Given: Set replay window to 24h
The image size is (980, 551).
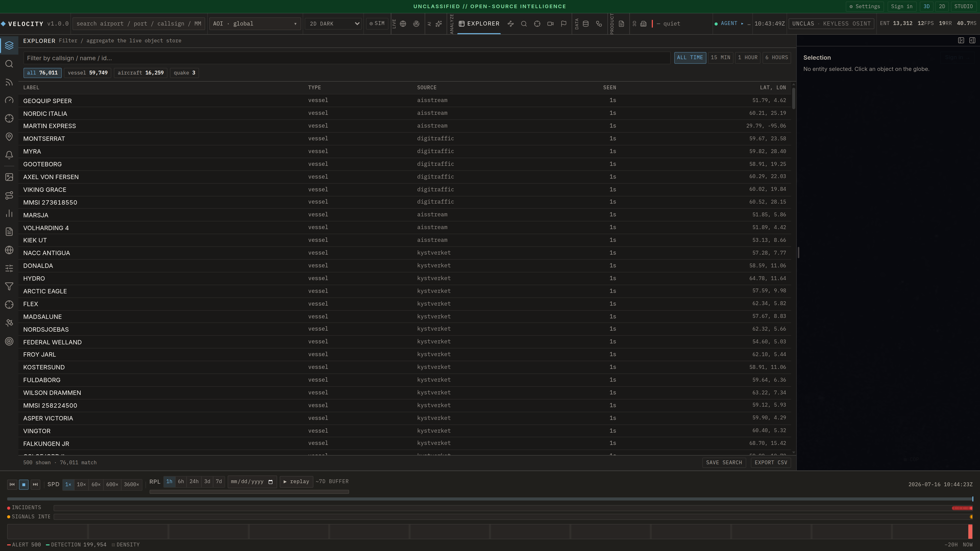Looking at the screenshot, I should click(194, 482).
